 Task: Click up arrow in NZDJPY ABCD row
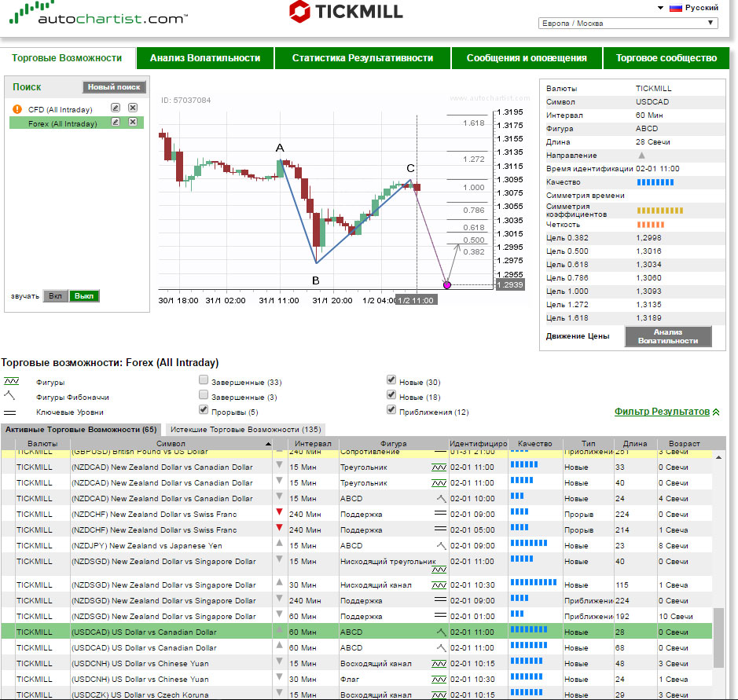click(x=279, y=544)
